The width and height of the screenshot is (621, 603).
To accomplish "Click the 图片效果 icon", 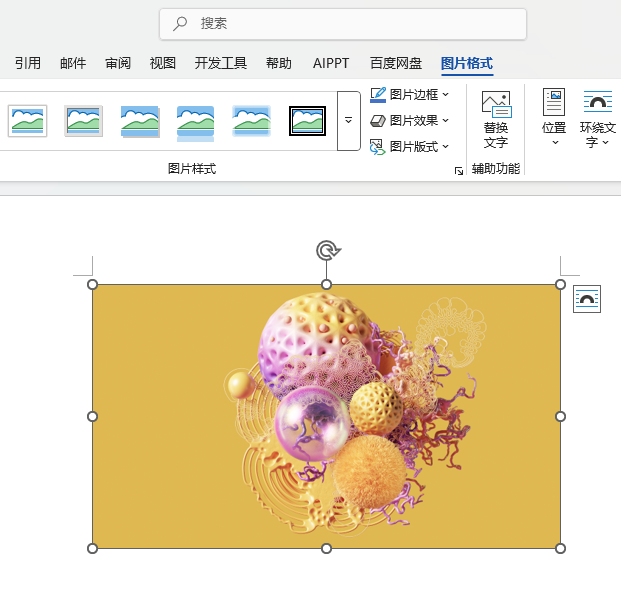I will (377, 120).
